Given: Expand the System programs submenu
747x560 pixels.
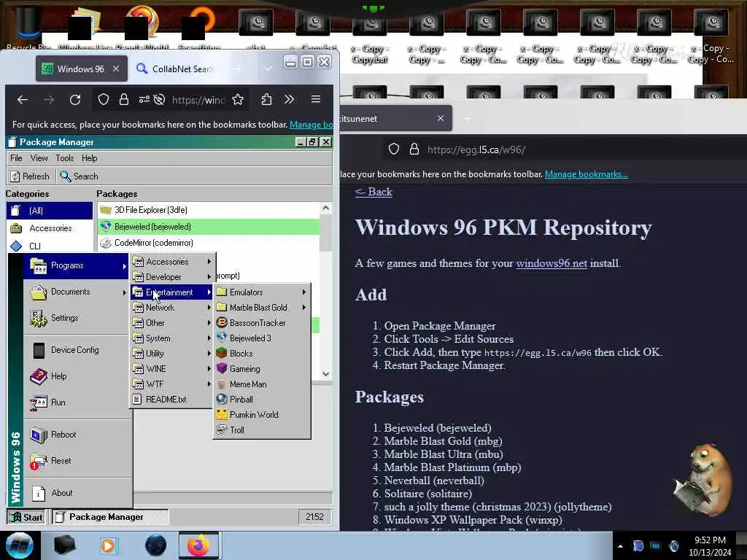Looking at the screenshot, I should (171, 338).
